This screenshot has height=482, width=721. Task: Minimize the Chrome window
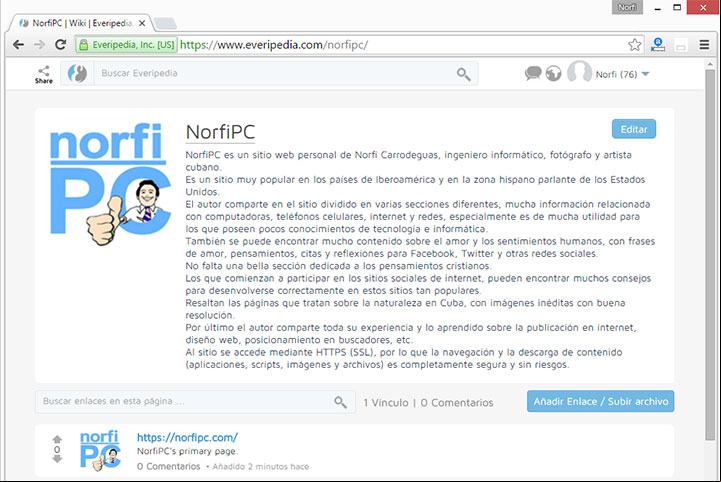(x=658, y=7)
